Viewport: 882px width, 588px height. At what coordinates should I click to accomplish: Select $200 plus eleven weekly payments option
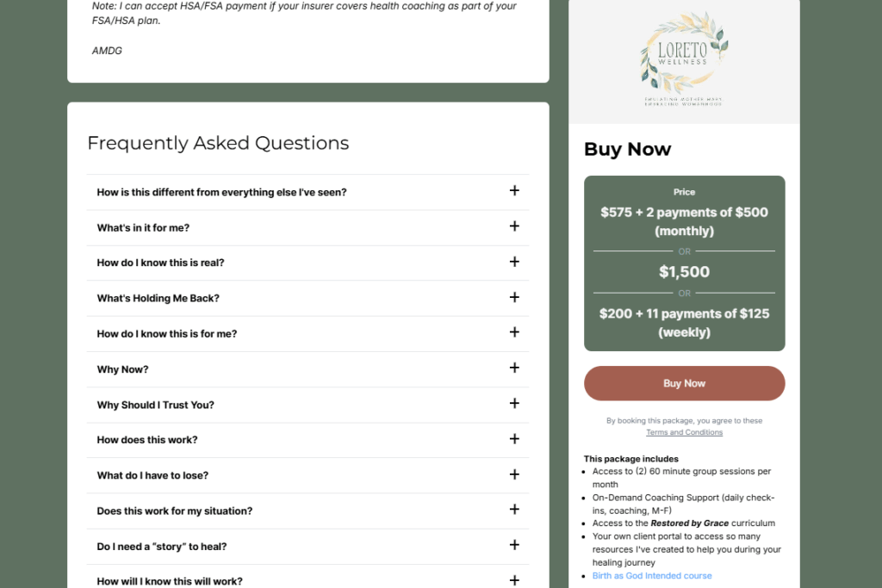coord(684,323)
